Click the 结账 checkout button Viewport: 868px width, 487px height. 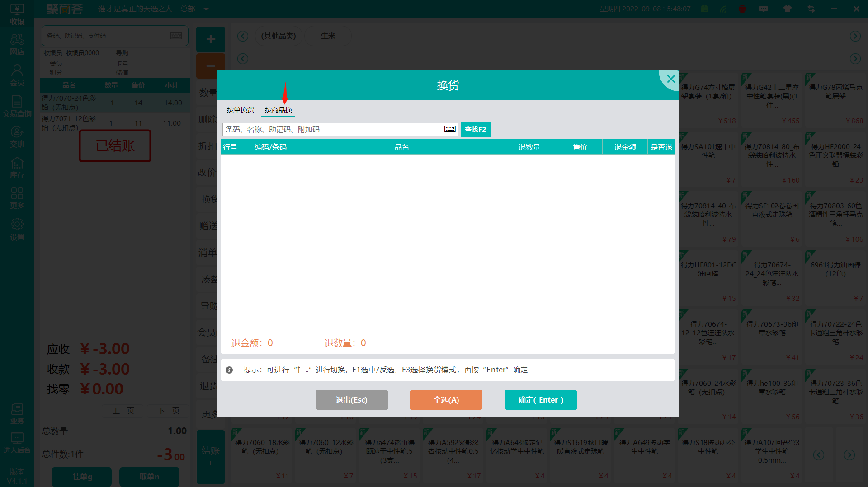pos(211,457)
